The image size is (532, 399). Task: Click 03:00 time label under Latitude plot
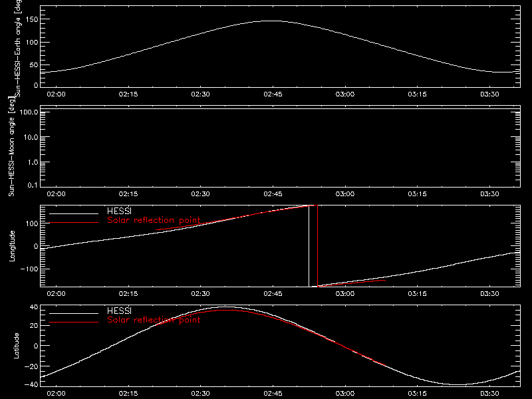[345, 393]
